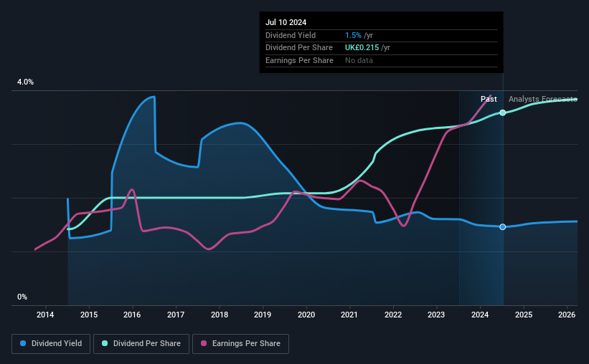Click the pink Earnings Per Share legend dot
Viewport: 589px width, 364px height.
click(x=204, y=343)
